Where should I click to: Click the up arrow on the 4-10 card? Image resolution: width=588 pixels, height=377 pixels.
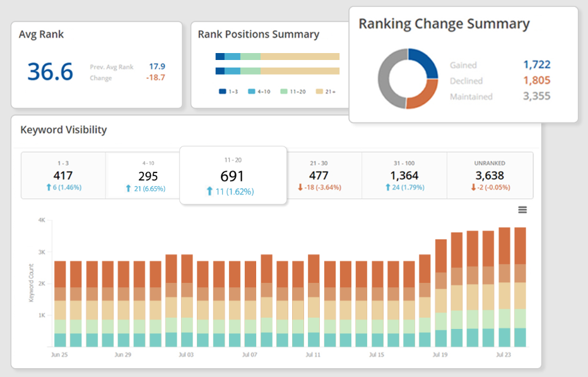(127, 187)
